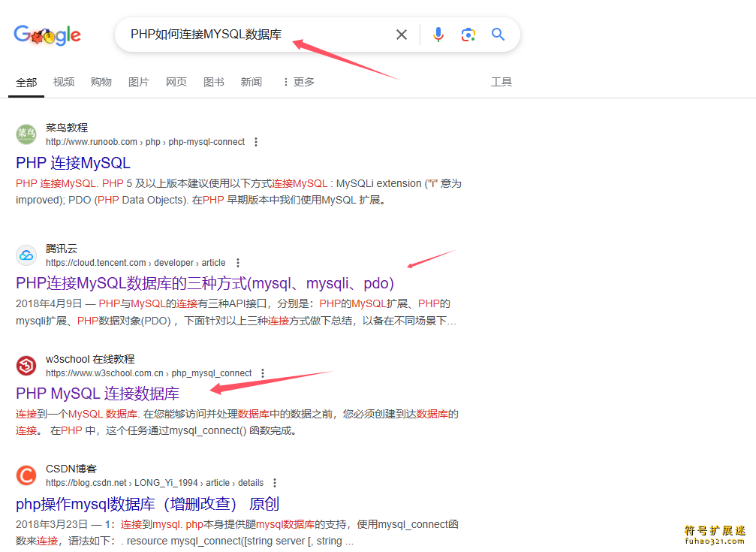Switch to the 图片 tab
The width and height of the screenshot is (756, 552).
pyautogui.click(x=139, y=82)
